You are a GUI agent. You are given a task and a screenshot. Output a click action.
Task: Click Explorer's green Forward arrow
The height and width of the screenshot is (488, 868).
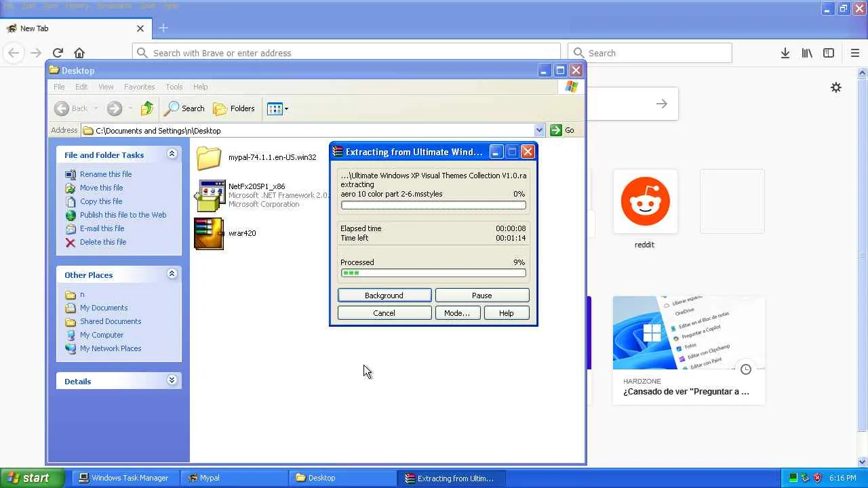coord(114,108)
